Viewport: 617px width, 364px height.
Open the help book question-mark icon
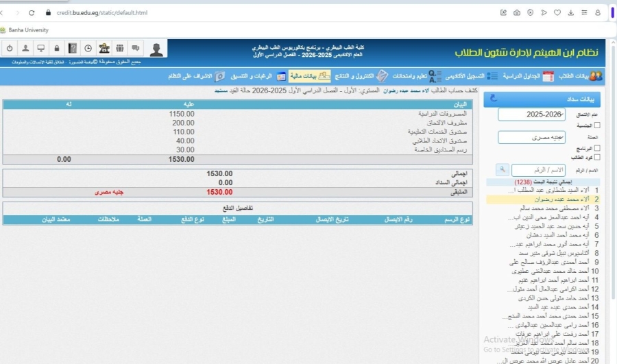coord(73,49)
